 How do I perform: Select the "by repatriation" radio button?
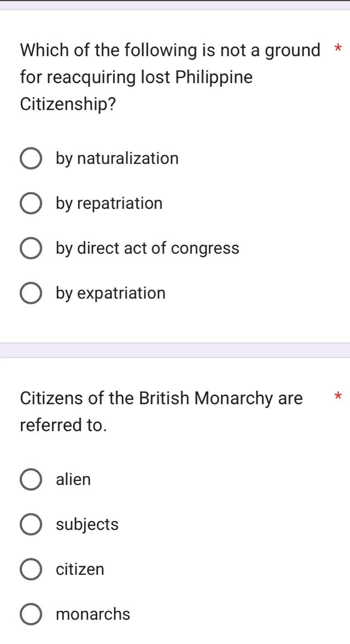point(31,204)
